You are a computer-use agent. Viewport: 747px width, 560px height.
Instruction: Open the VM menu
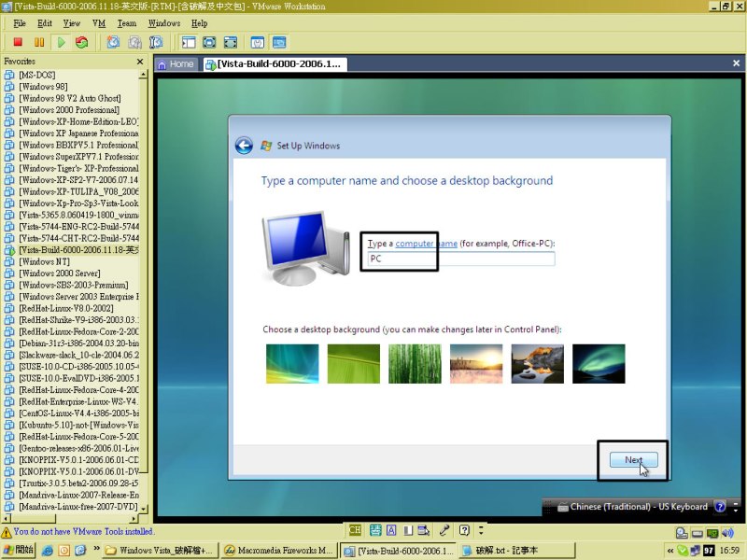click(x=99, y=23)
